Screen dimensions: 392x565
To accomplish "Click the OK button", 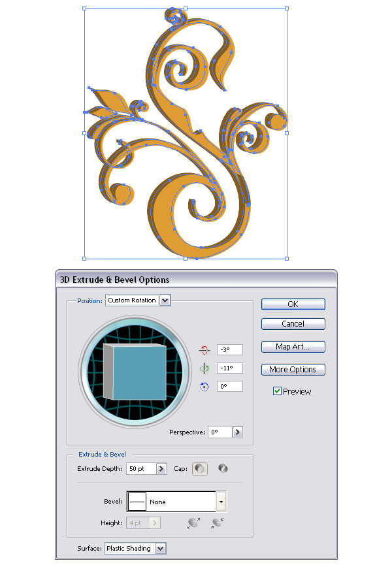I will click(293, 304).
